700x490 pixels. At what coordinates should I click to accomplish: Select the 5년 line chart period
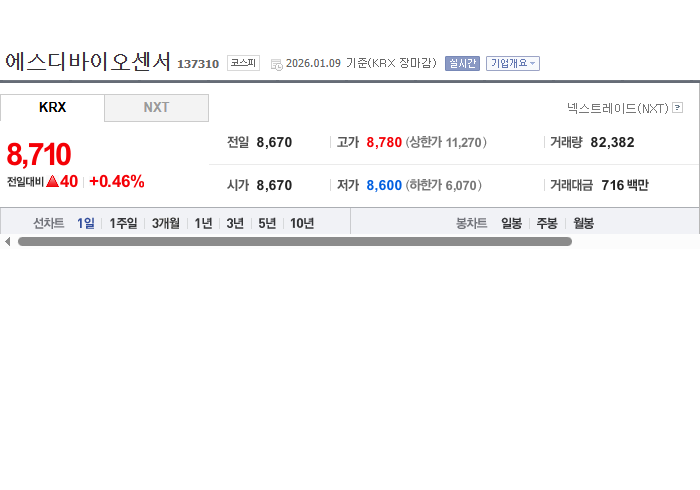pos(267,223)
